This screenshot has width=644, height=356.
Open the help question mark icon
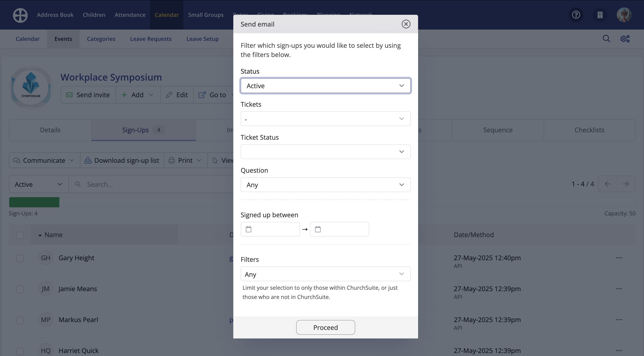pyautogui.click(x=576, y=15)
